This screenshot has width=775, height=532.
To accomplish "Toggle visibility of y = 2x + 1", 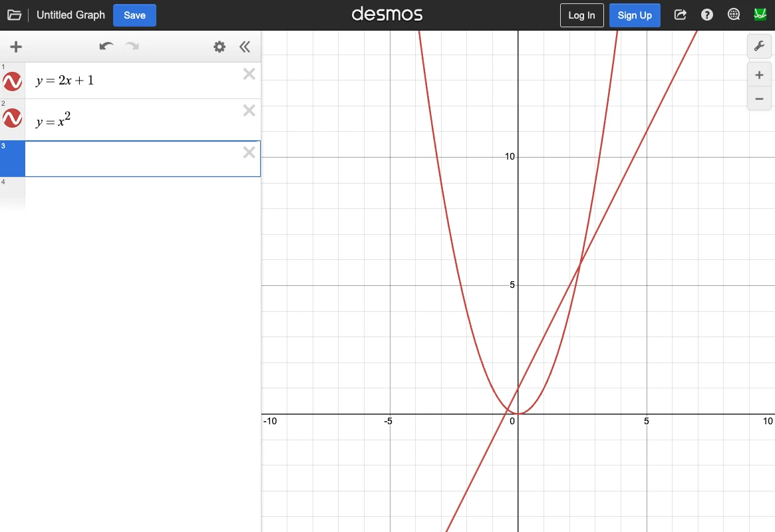I will coord(13,82).
